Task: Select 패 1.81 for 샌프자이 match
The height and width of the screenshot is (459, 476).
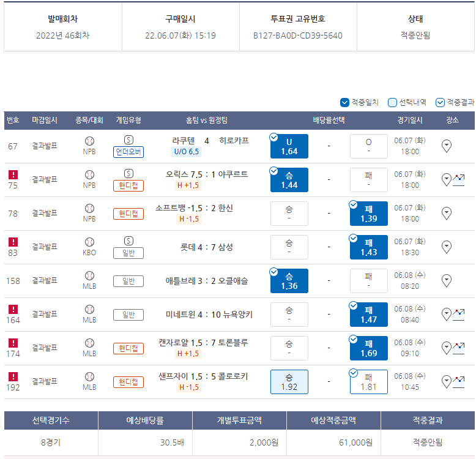Action: tap(368, 382)
